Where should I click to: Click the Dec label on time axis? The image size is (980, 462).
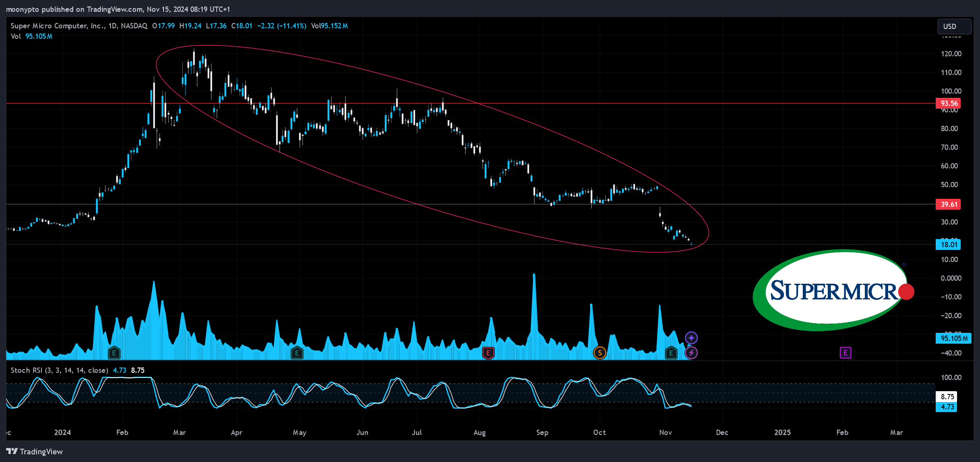pyautogui.click(x=722, y=432)
